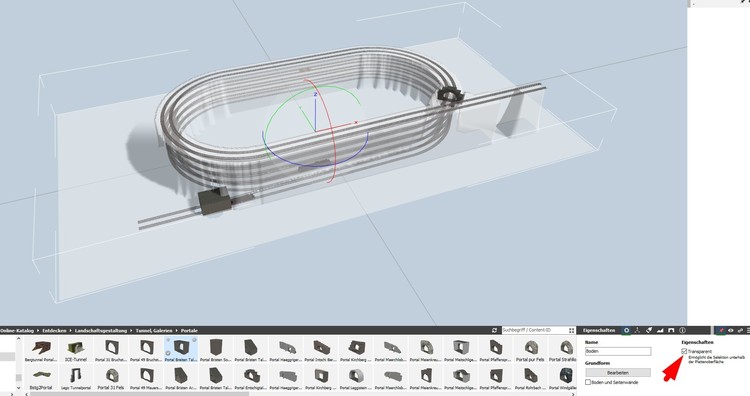Screen dimensions: 750x396
Task: Click the Bearbeiten button under Grundform
Action: click(x=618, y=372)
